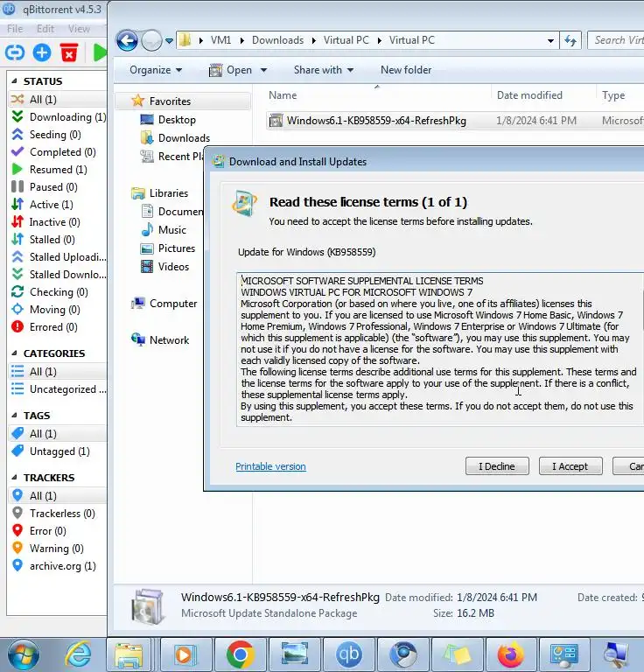Open Internet Explorer from taskbar
Screen dimensions: 644x672
point(78,654)
